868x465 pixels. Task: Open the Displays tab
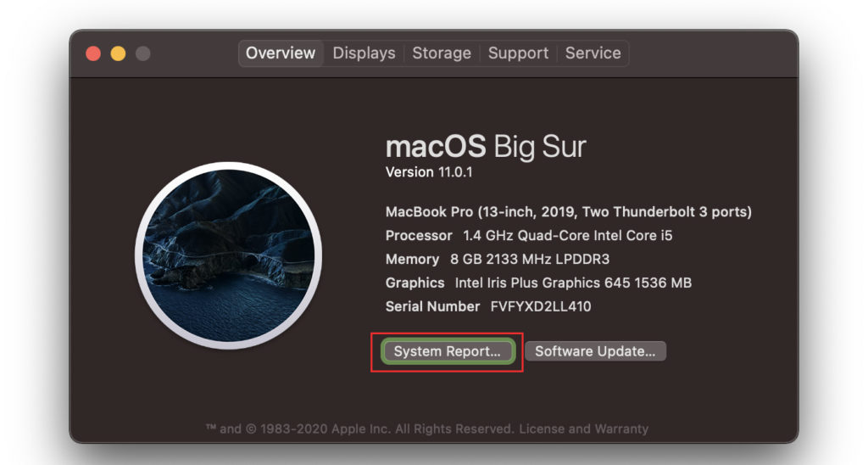coord(364,53)
